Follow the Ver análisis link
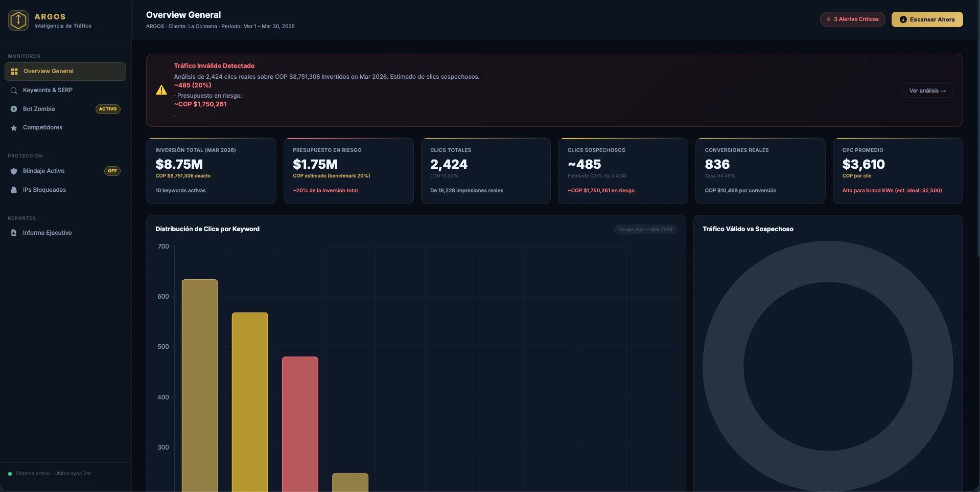980x492 pixels. (927, 91)
